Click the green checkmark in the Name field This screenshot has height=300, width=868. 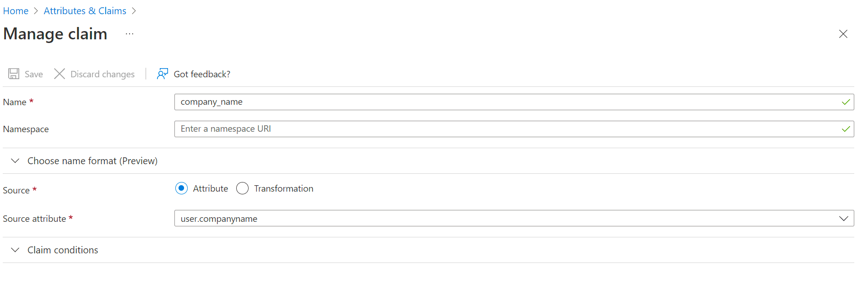pos(846,102)
